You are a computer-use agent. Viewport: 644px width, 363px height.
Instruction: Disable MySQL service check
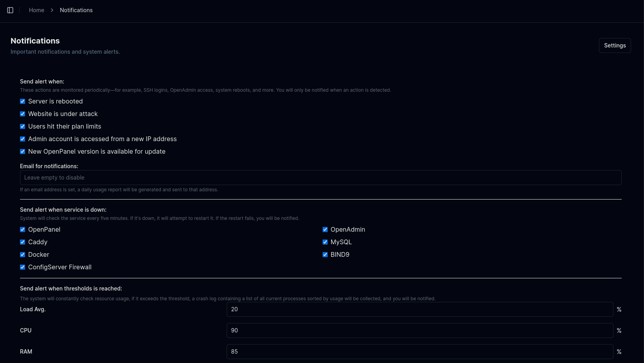click(325, 242)
